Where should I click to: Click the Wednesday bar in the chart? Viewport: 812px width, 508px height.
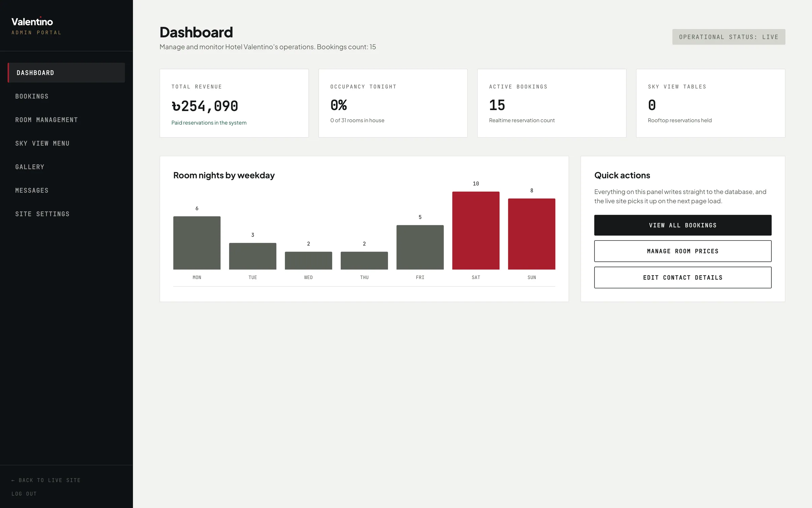[x=309, y=260]
